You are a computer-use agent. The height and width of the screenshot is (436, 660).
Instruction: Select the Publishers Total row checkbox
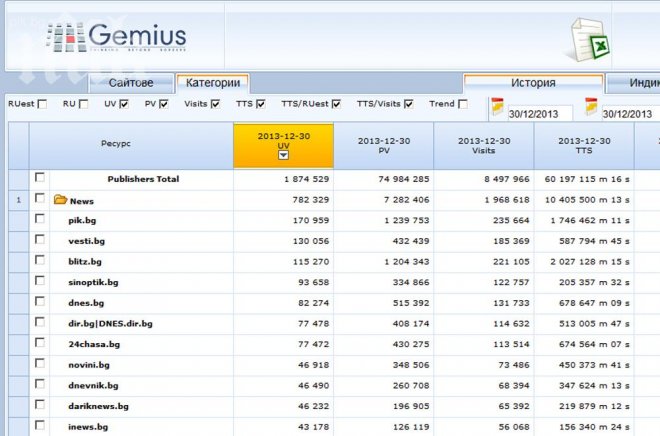click(40, 177)
